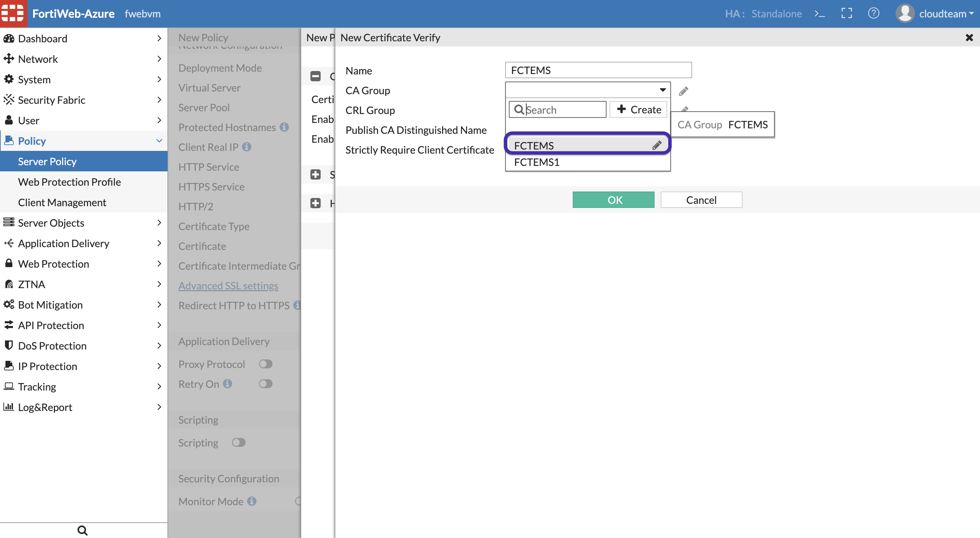Click Web Protection Profile menu item
Image resolution: width=980 pixels, height=538 pixels.
[x=70, y=181]
